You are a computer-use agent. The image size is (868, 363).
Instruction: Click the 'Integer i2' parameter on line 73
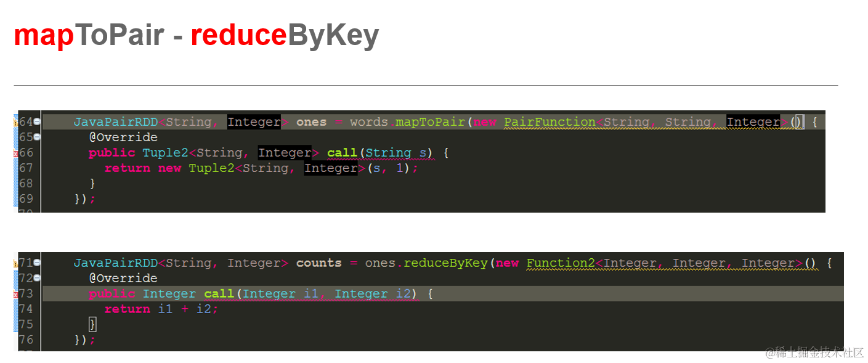[372, 294]
